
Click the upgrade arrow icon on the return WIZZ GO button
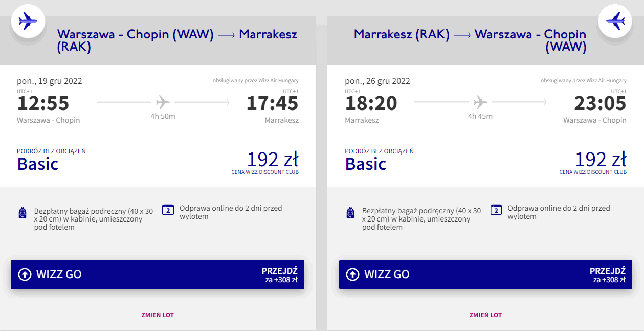coord(352,274)
